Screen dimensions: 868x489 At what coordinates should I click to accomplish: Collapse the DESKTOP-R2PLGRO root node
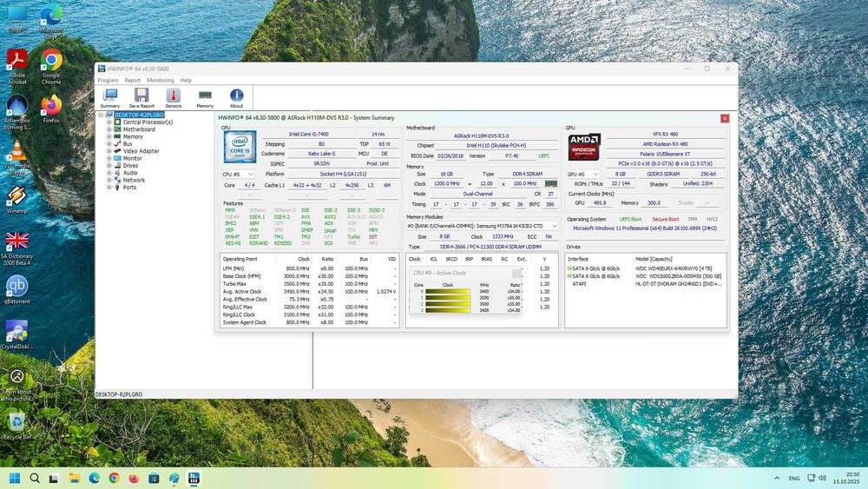(101, 115)
